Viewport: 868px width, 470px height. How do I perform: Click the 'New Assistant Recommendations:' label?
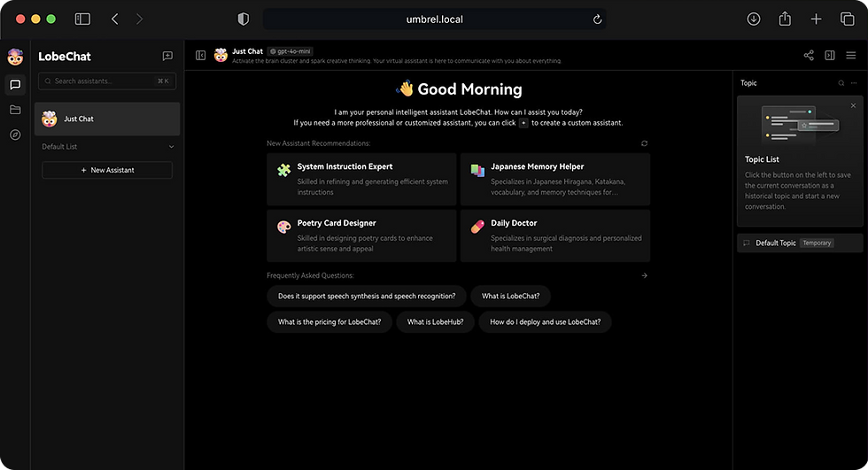[318, 143]
